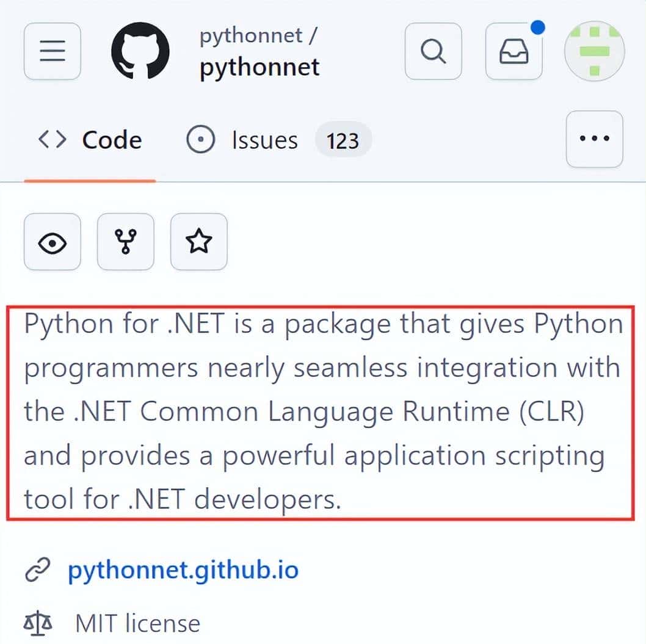Open your profile avatar menu
Screen dimensions: 646x644
click(594, 51)
